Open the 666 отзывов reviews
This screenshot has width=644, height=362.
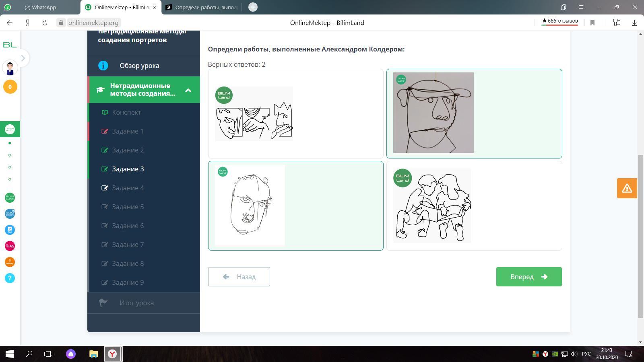[x=559, y=21]
